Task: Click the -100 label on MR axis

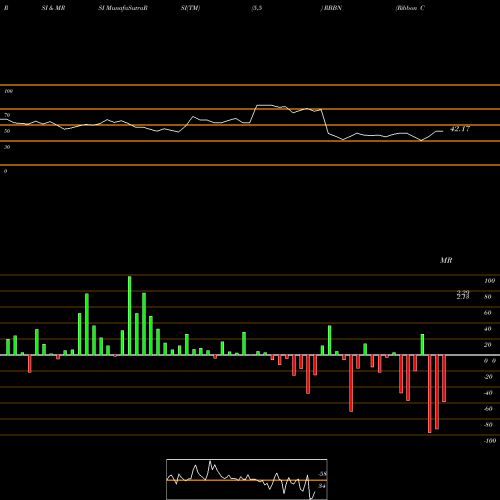Action: point(490,441)
